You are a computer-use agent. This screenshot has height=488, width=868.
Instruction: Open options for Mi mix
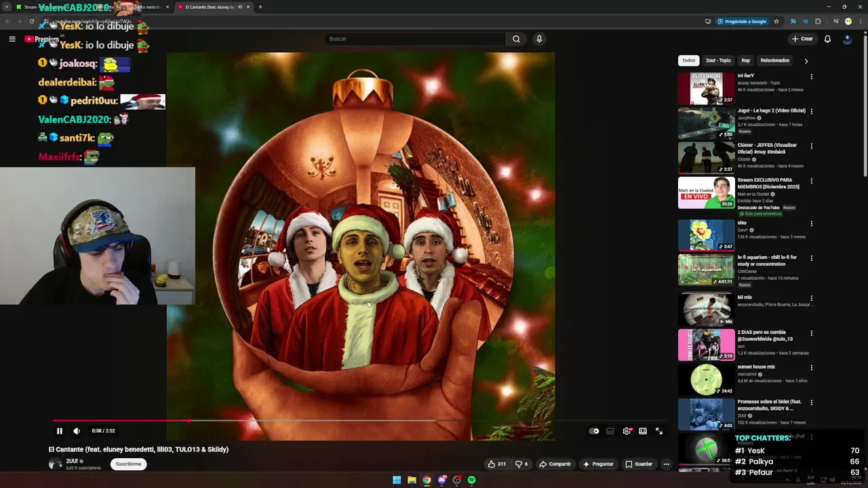[x=811, y=298]
